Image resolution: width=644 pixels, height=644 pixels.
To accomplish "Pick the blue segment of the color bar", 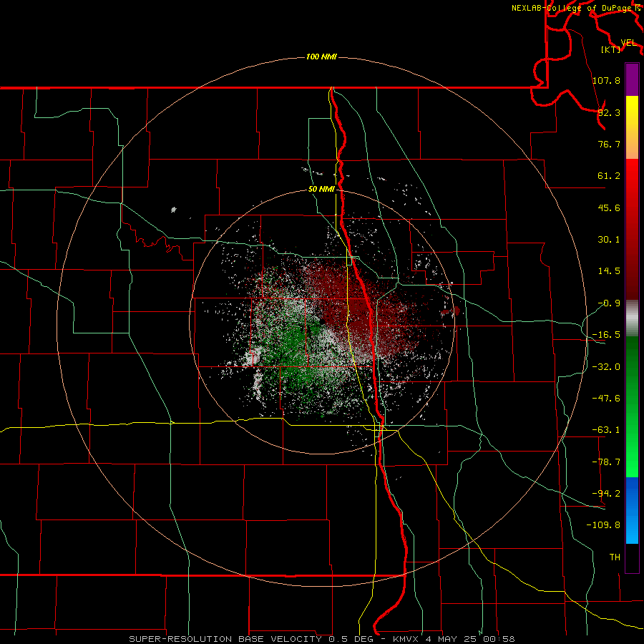I will [x=632, y=510].
